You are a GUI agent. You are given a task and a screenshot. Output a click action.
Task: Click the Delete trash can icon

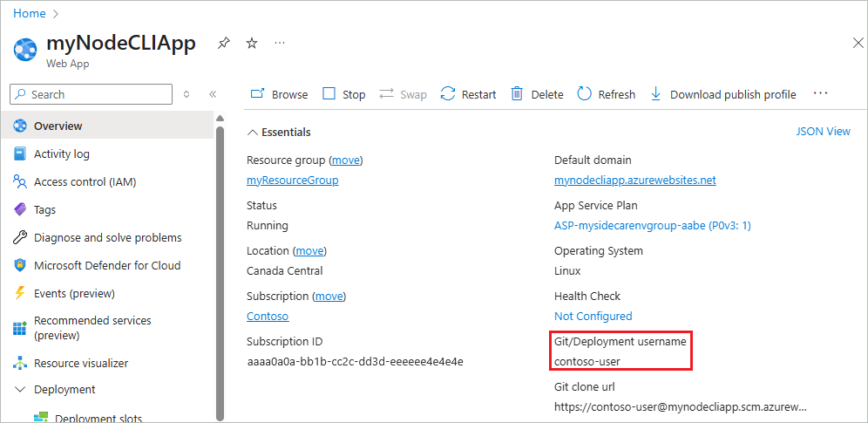[x=517, y=94]
